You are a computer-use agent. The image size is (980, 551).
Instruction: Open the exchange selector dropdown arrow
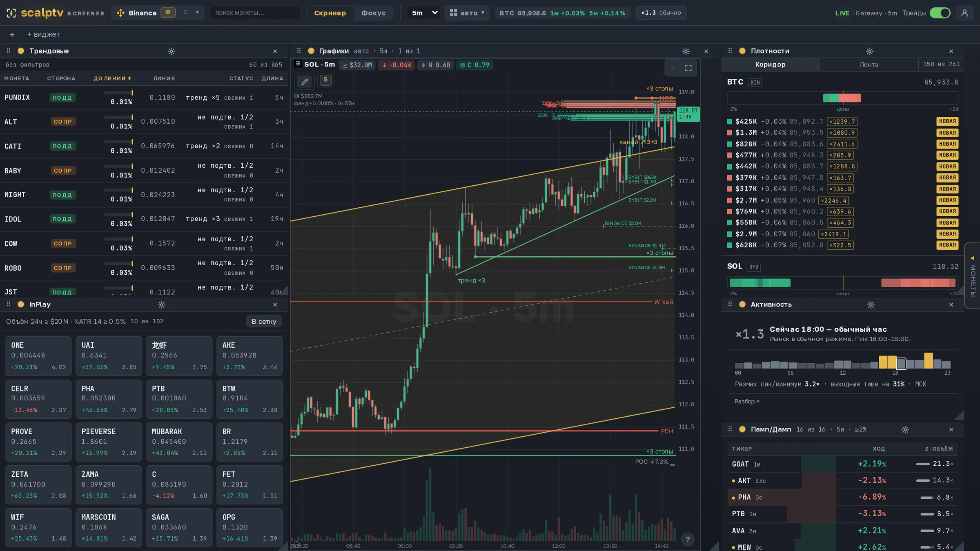[x=197, y=13]
